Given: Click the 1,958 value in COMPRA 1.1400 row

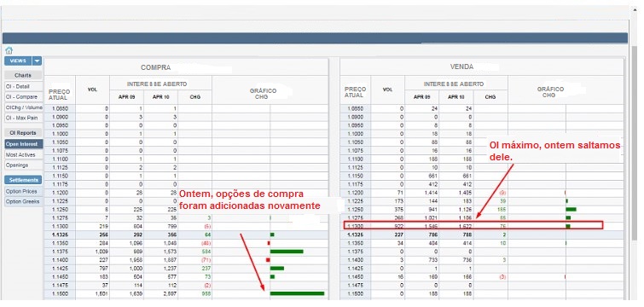Looking at the screenshot, I should pyautogui.click(x=135, y=260).
